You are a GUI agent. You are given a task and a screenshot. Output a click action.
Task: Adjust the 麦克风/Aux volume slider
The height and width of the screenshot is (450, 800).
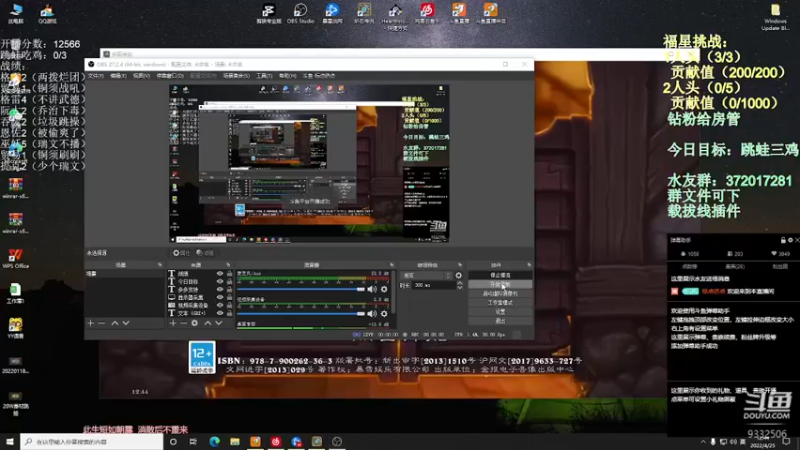[x=301, y=289]
